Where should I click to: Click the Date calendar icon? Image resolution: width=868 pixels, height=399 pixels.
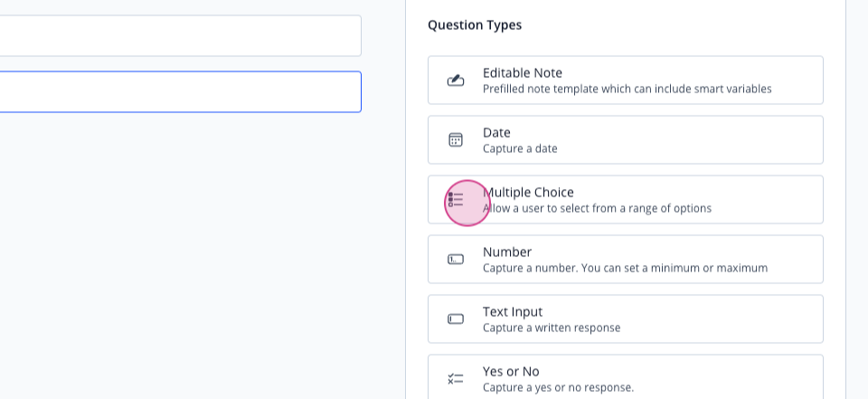click(456, 139)
